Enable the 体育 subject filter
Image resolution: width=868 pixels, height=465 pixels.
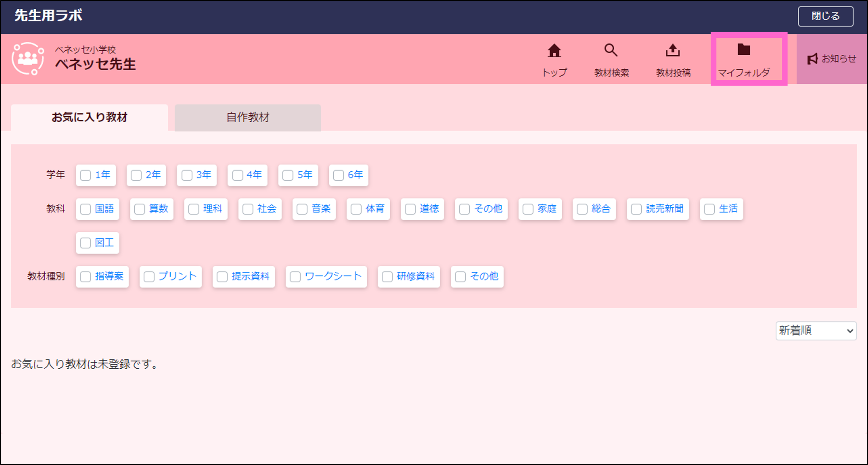click(x=356, y=209)
